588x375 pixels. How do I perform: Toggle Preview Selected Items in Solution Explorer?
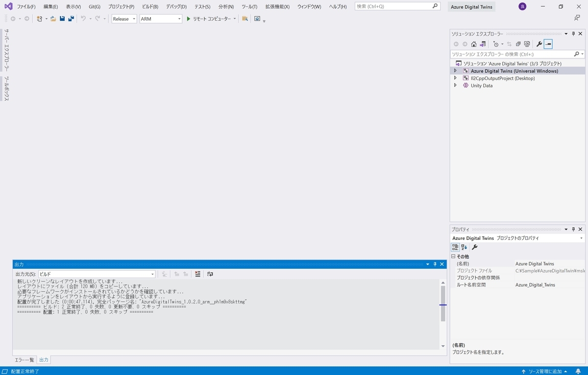pos(548,44)
